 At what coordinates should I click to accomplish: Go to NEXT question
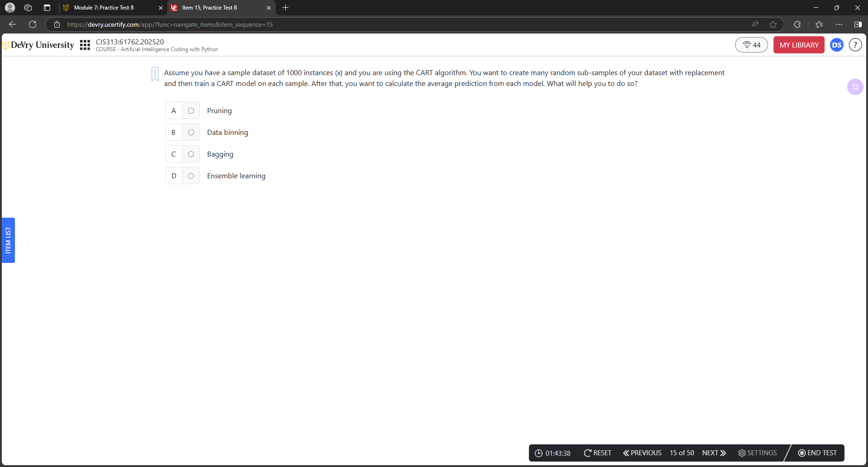(x=714, y=453)
